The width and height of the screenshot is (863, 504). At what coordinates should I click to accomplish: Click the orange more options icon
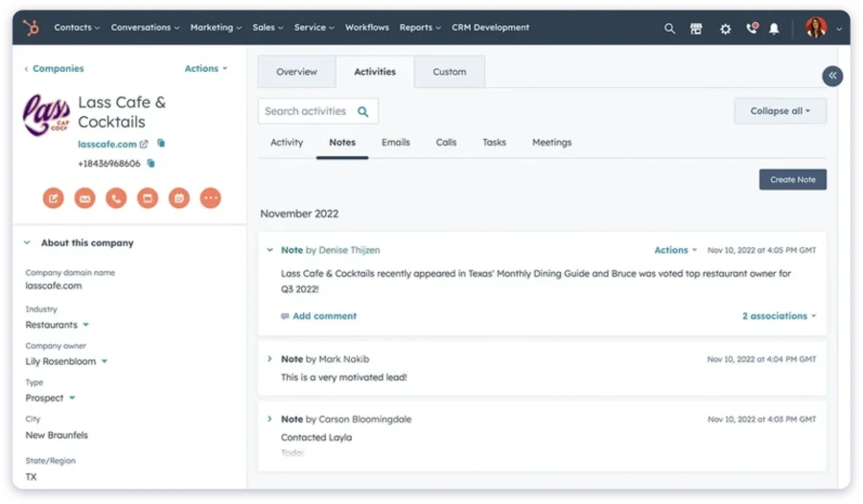[210, 198]
